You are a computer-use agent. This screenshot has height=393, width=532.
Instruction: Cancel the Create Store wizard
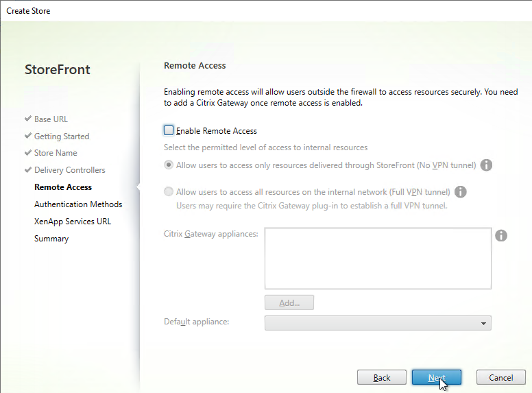click(x=500, y=377)
